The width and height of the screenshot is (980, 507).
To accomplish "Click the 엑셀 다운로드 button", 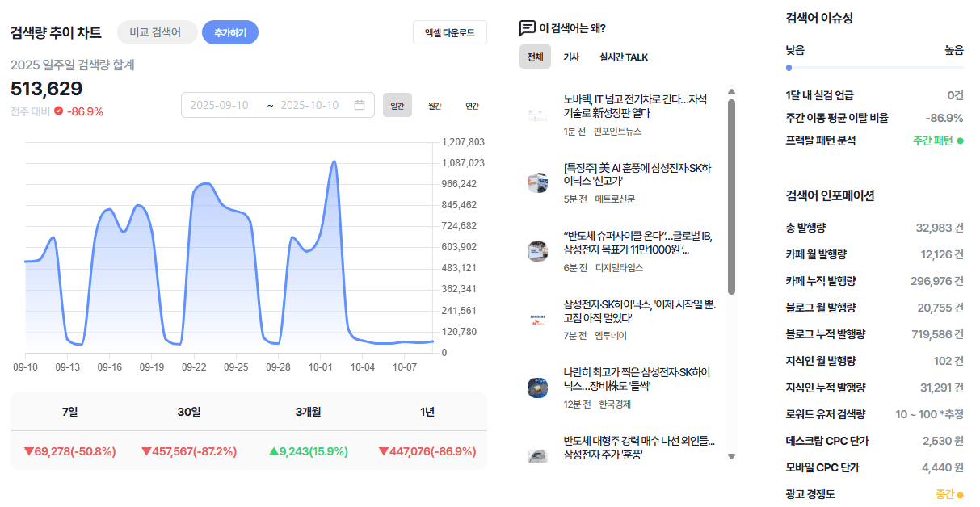I will click(x=450, y=33).
